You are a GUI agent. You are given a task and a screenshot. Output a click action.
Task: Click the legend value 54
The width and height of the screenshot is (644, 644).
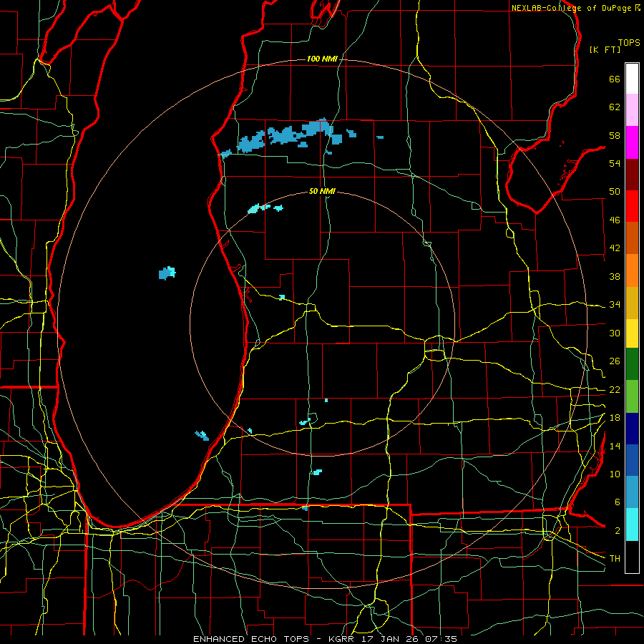tap(615, 163)
